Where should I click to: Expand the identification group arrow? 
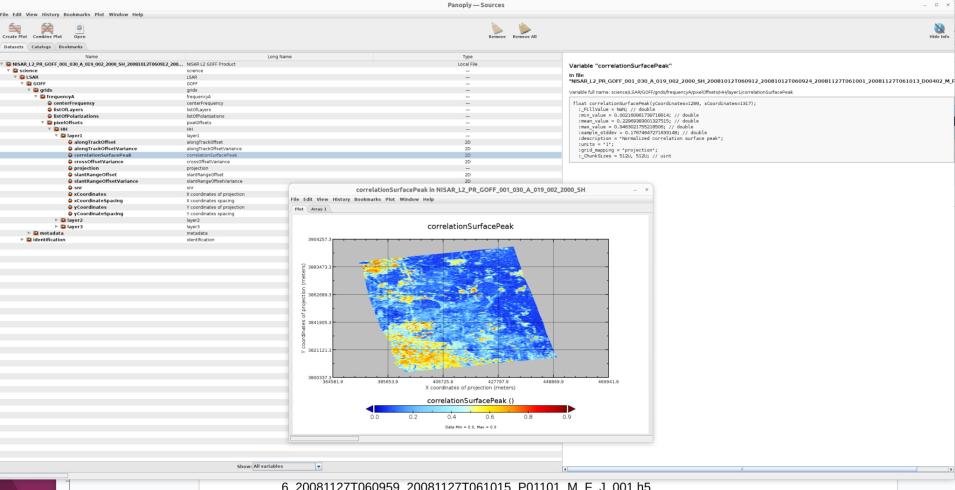pyautogui.click(x=22, y=240)
